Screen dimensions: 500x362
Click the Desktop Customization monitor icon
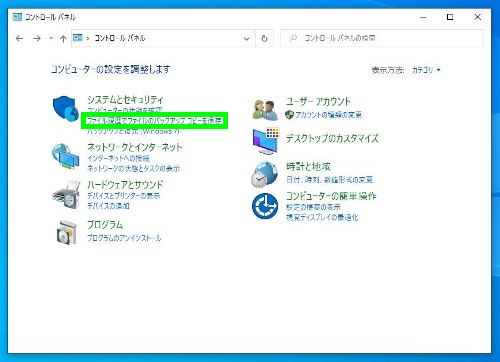(266, 141)
